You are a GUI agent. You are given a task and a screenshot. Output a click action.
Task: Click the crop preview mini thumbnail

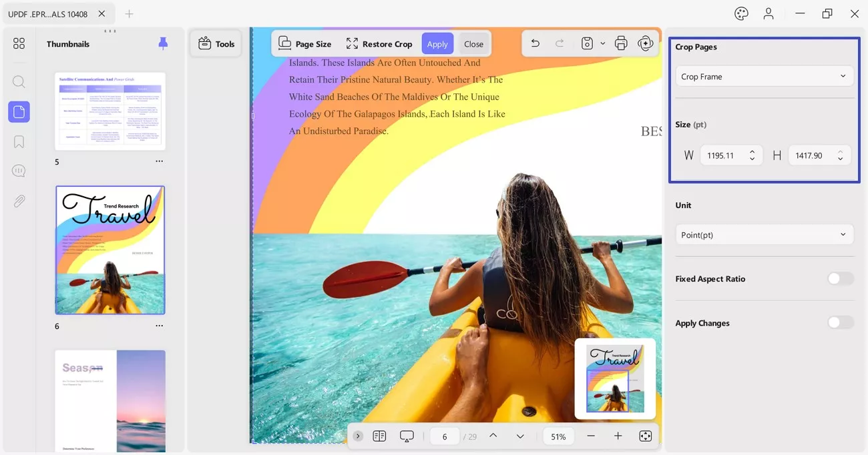(x=615, y=378)
